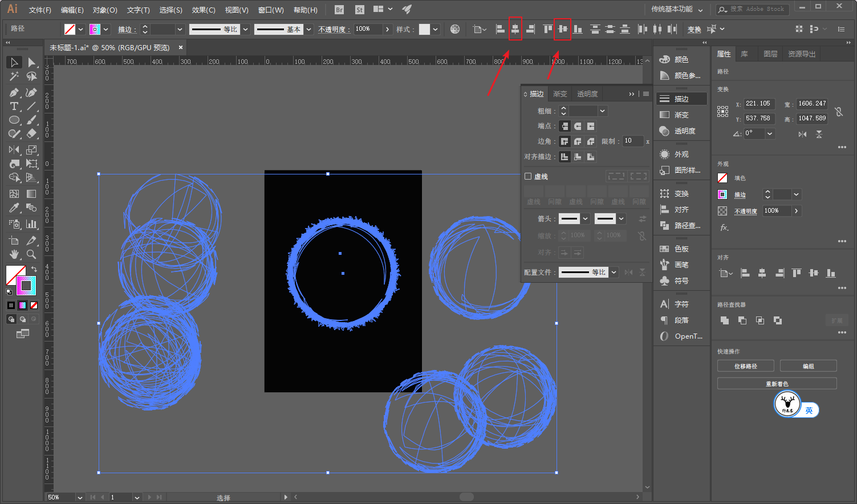857x504 pixels.
Task: Select the Free Transform tool
Action: point(31,164)
